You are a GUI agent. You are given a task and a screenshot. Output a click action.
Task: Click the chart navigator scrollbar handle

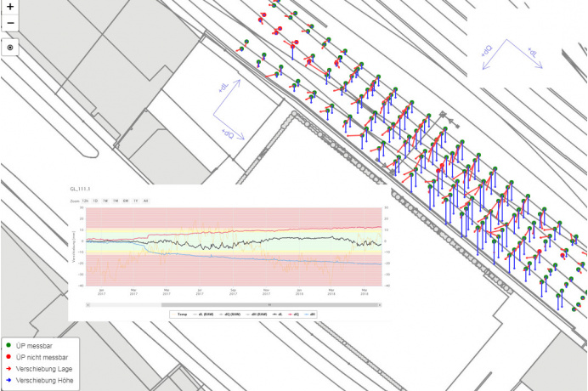pos(269,303)
